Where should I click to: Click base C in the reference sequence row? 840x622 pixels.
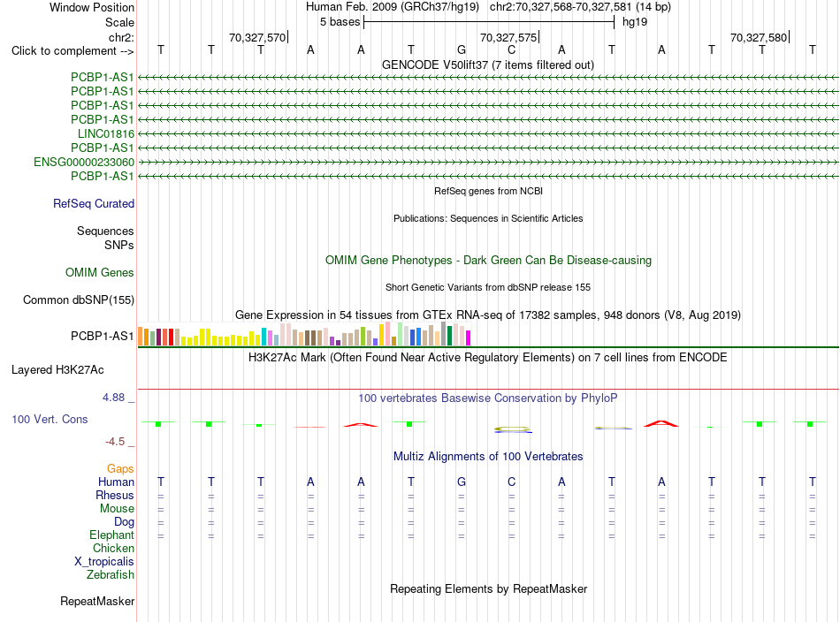coord(512,49)
